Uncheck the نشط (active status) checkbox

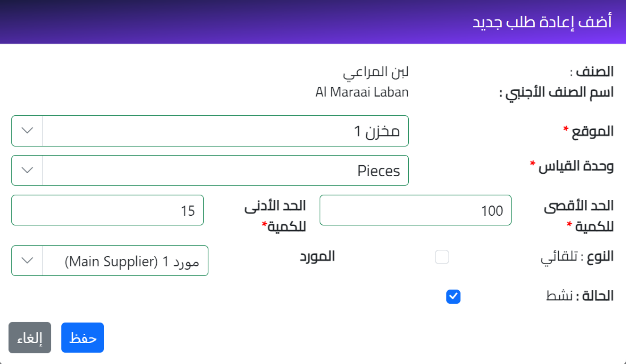(453, 297)
